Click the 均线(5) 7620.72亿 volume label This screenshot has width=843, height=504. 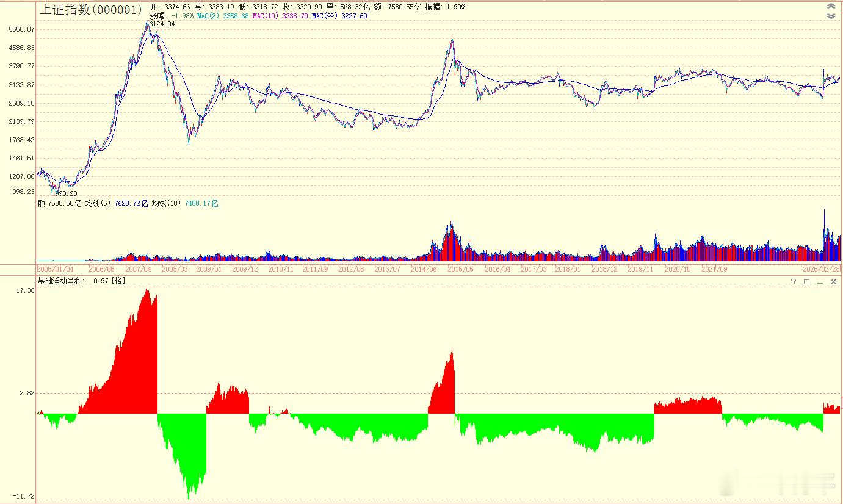[x=117, y=203]
